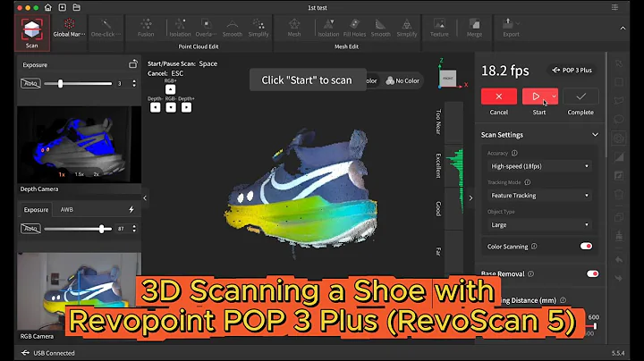Open Tracking Mode dropdown
Viewport: 644px width, 361px height.
(539, 196)
